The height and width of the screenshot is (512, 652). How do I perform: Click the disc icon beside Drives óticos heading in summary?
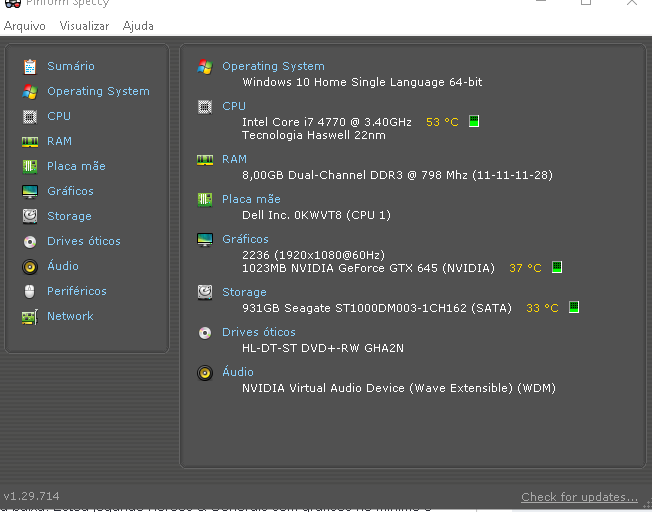click(205, 333)
